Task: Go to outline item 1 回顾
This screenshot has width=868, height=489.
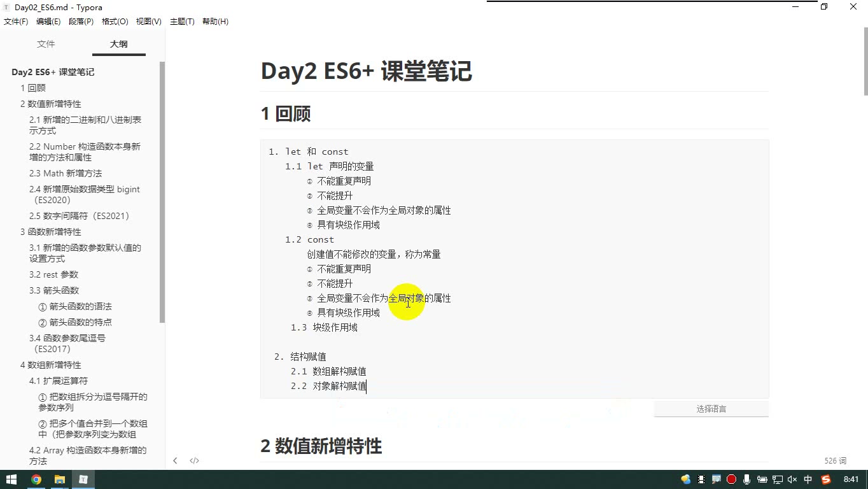Action: (33, 88)
